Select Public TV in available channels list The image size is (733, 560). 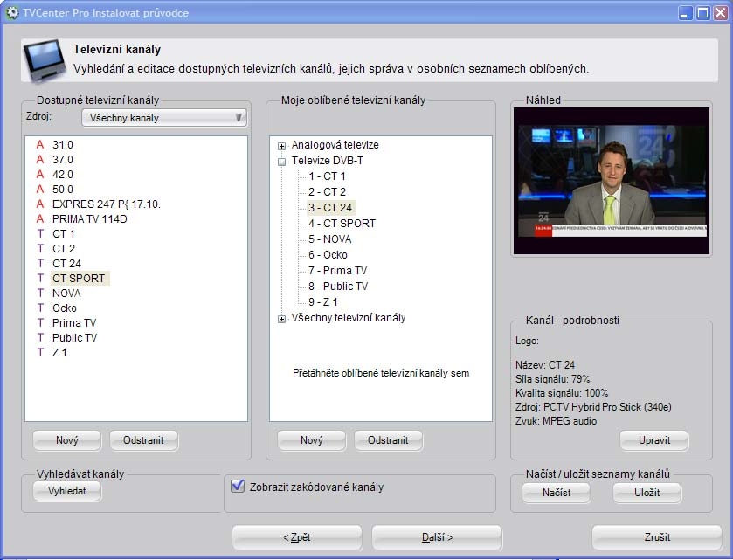tap(74, 338)
